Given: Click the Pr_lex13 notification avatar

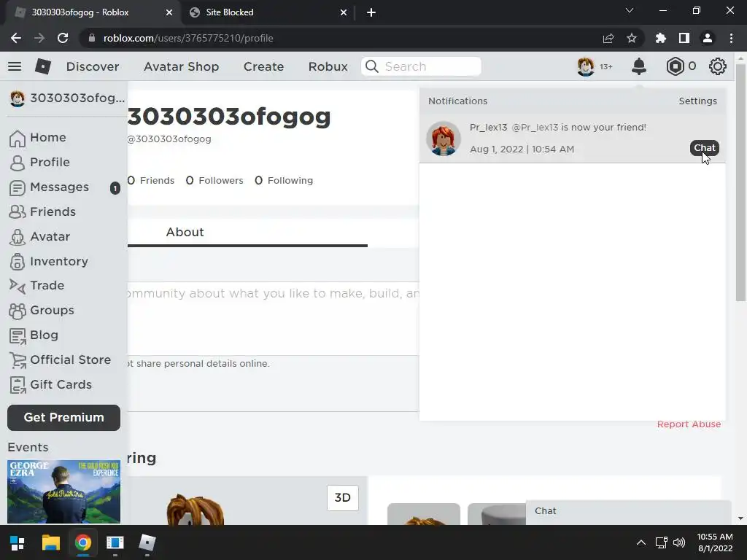Looking at the screenshot, I should click(443, 138).
